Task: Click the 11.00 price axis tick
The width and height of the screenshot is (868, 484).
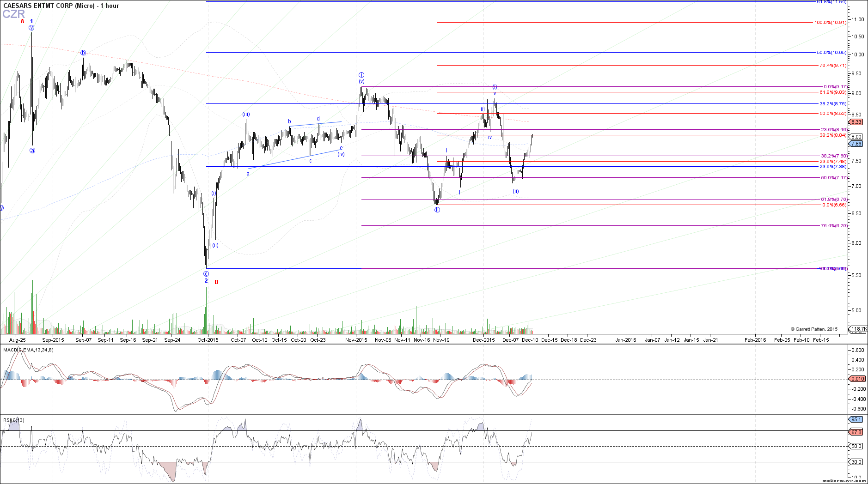Action: [858, 19]
